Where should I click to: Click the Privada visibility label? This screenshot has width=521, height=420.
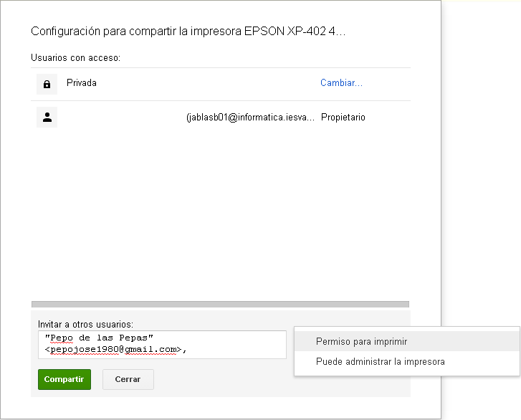(x=82, y=83)
